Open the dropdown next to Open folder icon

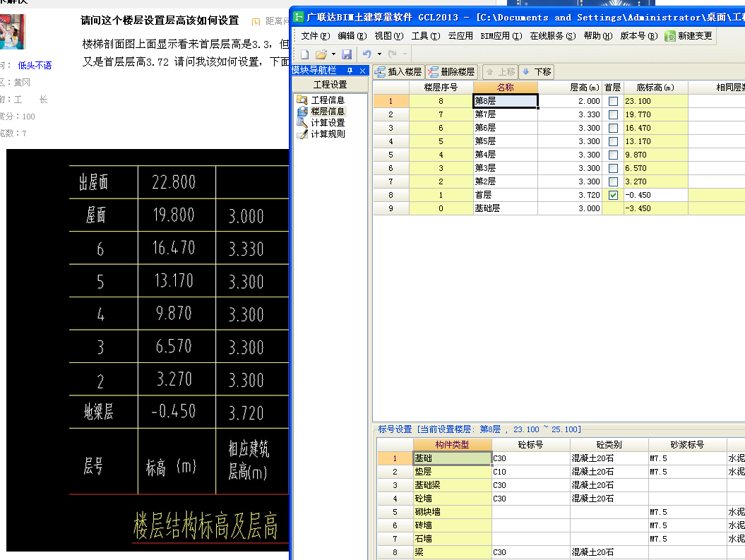[333, 54]
